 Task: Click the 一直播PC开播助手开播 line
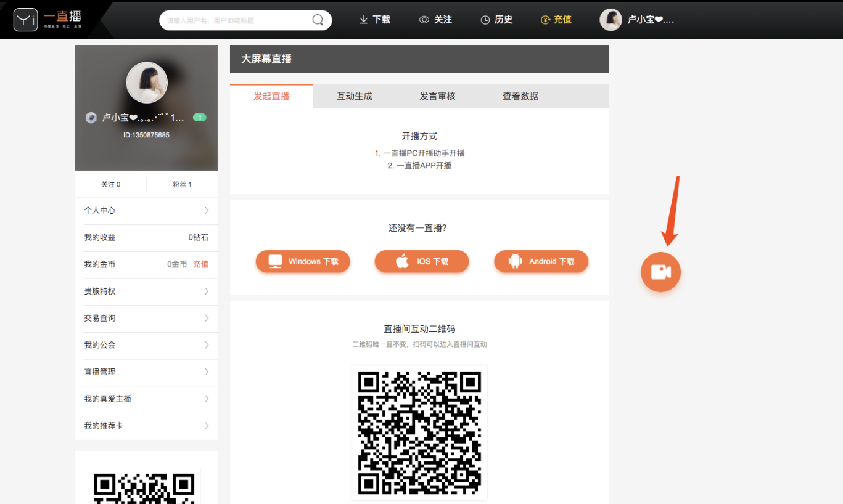click(x=419, y=153)
